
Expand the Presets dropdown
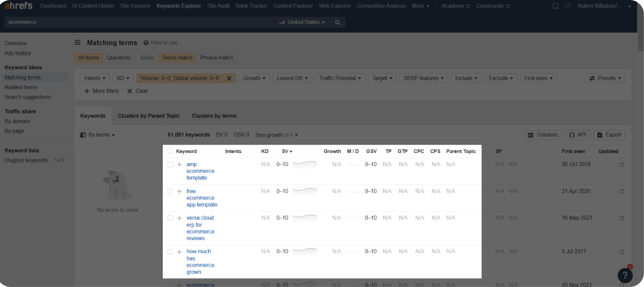tap(605, 79)
